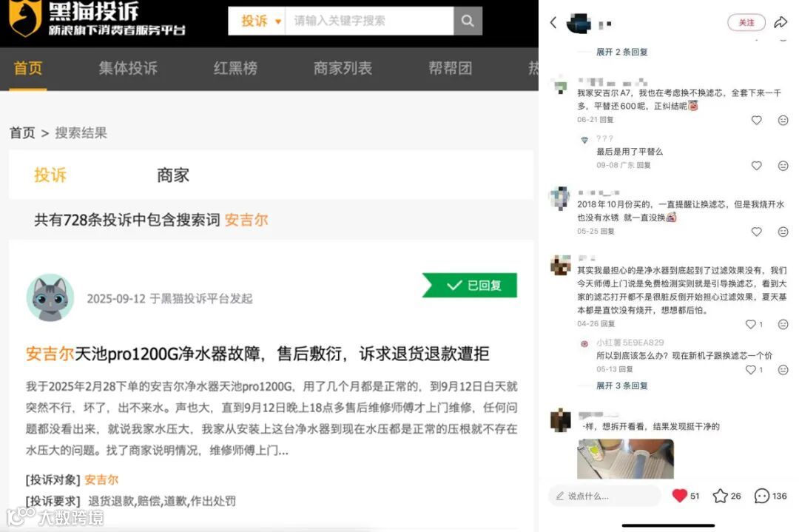Screen dimensions: 799x532
Task: Expand the 展开 2 条回复 replies
Action: point(621,52)
